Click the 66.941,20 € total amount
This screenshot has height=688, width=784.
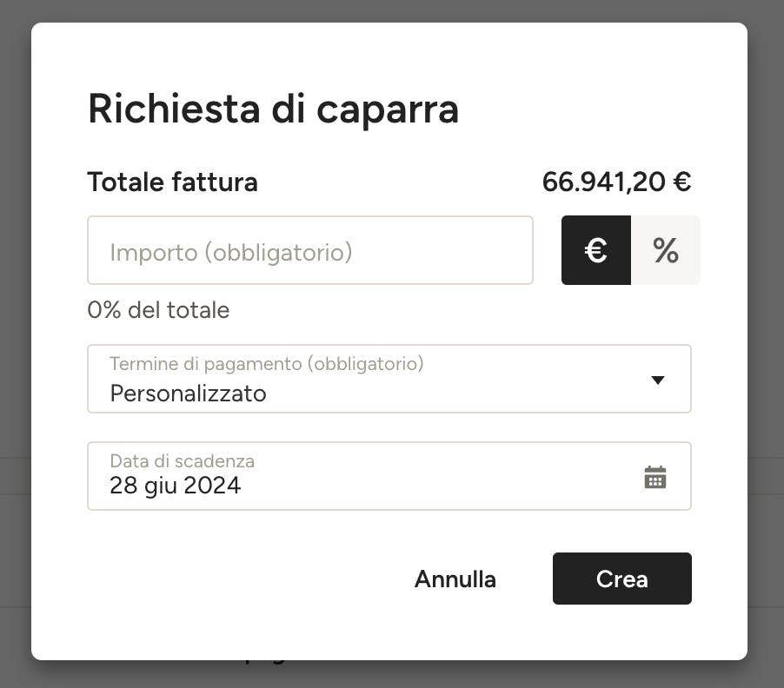(616, 182)
